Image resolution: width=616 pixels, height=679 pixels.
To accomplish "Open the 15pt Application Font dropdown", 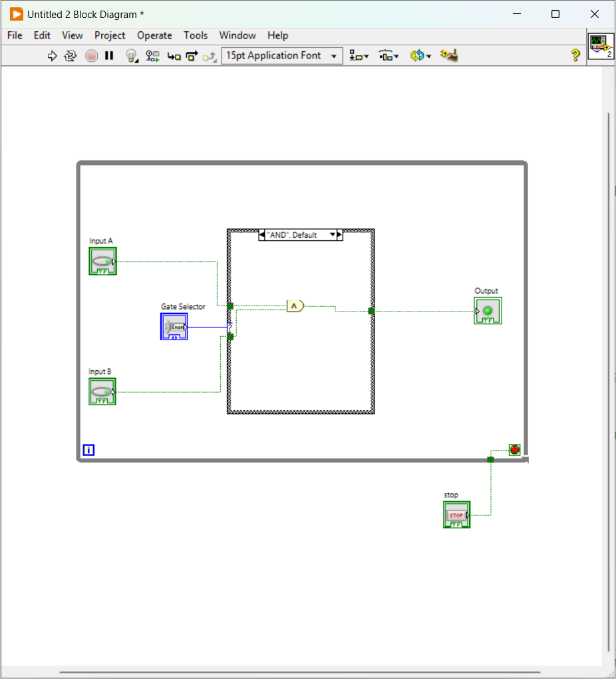I will 282,56.
